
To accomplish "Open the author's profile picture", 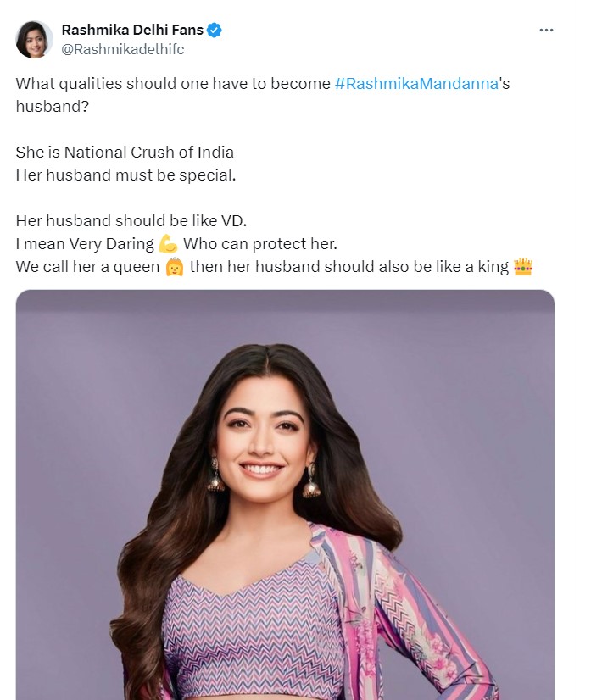I will pyautogui.click(x=34, y=39).
